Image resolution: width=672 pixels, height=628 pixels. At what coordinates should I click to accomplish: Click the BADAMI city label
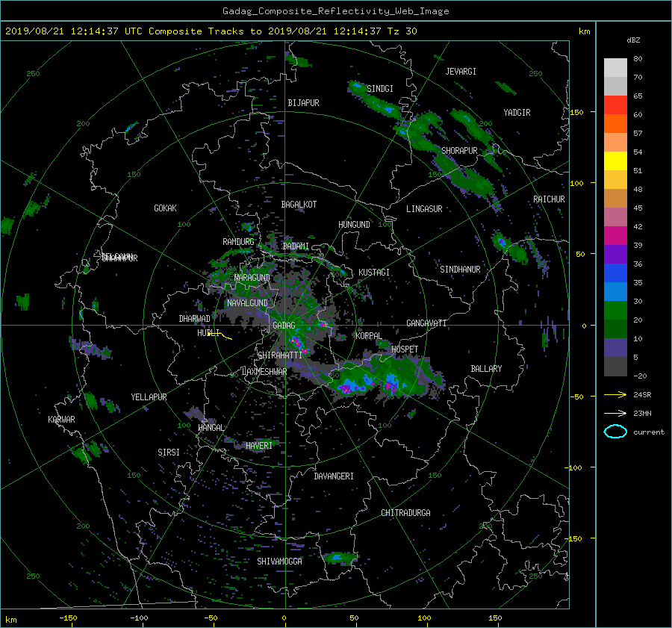click(296, 246)
